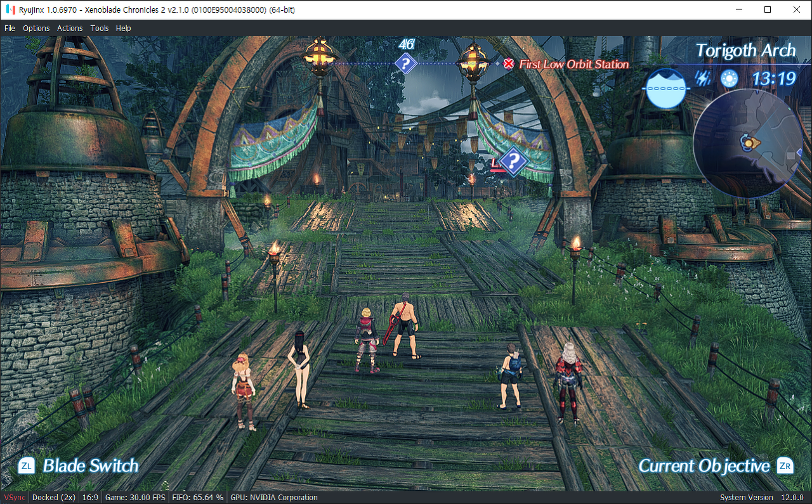Open the File menu

10,28
